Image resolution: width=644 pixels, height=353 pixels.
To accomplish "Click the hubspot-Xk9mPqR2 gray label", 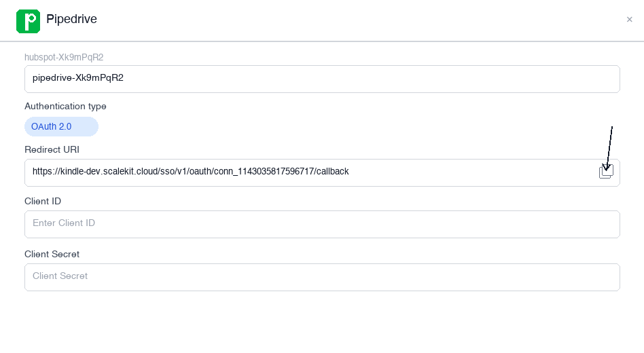I will 64,57.
